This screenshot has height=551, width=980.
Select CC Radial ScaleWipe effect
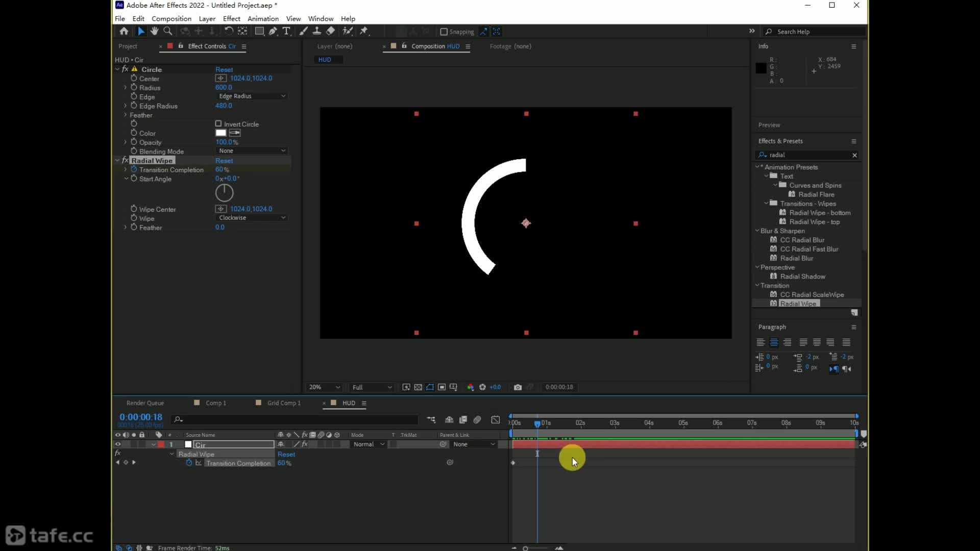tap(812, 294)
